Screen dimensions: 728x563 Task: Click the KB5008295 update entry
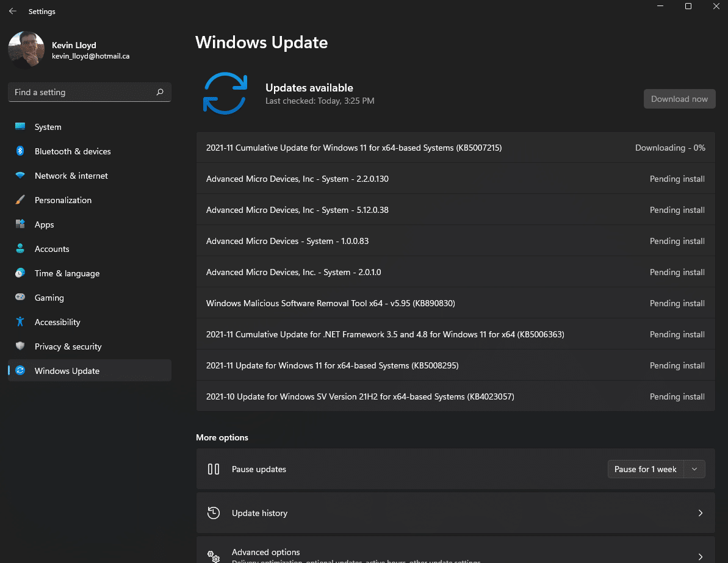455,365
